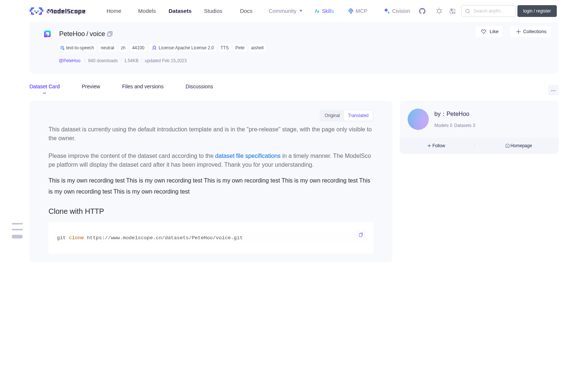The image size is (588, 368).
Task: Expand the Community dropdown
Action: (286, 11)
